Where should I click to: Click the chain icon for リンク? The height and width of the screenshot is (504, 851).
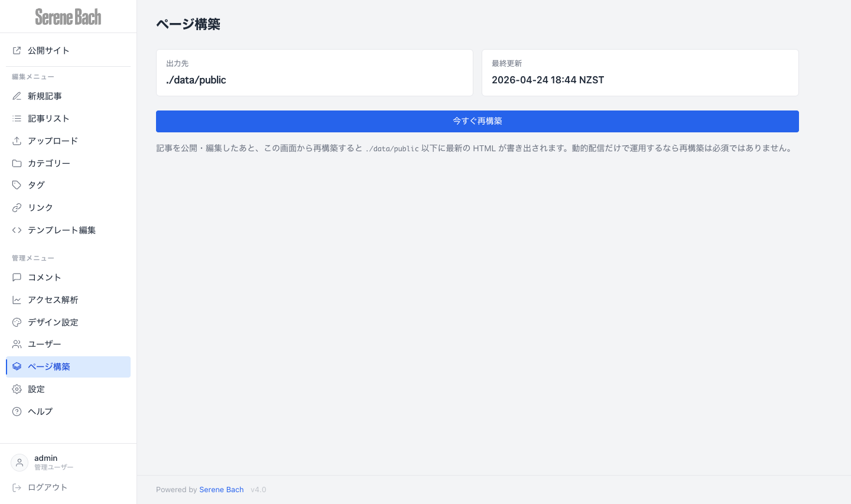pyautogui.click(x=17, y=208)
